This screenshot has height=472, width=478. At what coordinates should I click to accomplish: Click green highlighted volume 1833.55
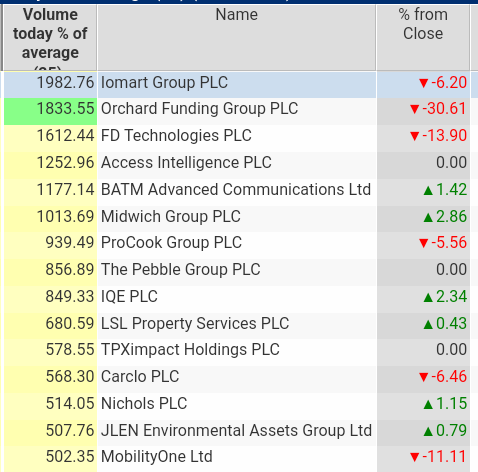(65, 109)
